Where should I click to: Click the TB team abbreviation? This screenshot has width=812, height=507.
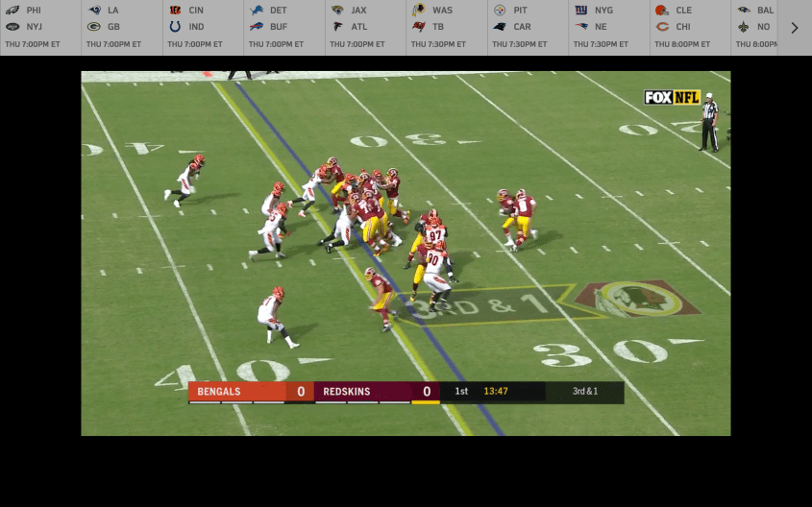438,27
